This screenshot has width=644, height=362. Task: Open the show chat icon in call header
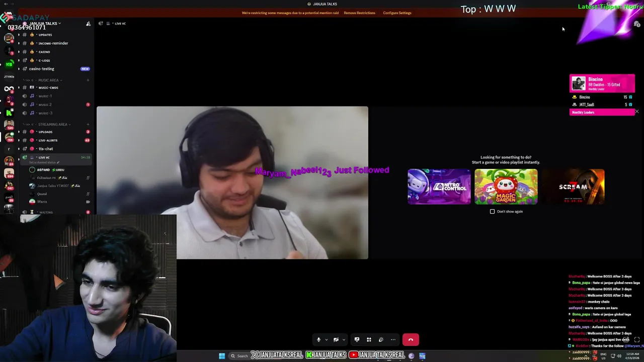tap(637, 24)
